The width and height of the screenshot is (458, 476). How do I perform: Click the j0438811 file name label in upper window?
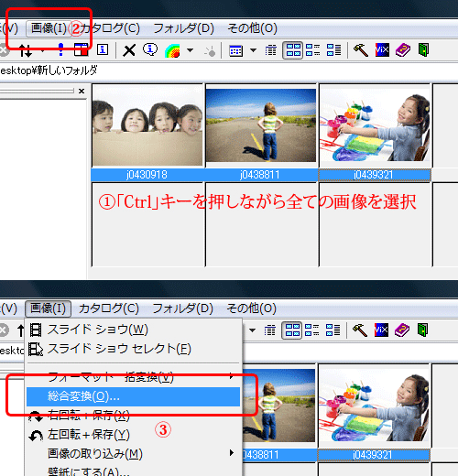260,175
